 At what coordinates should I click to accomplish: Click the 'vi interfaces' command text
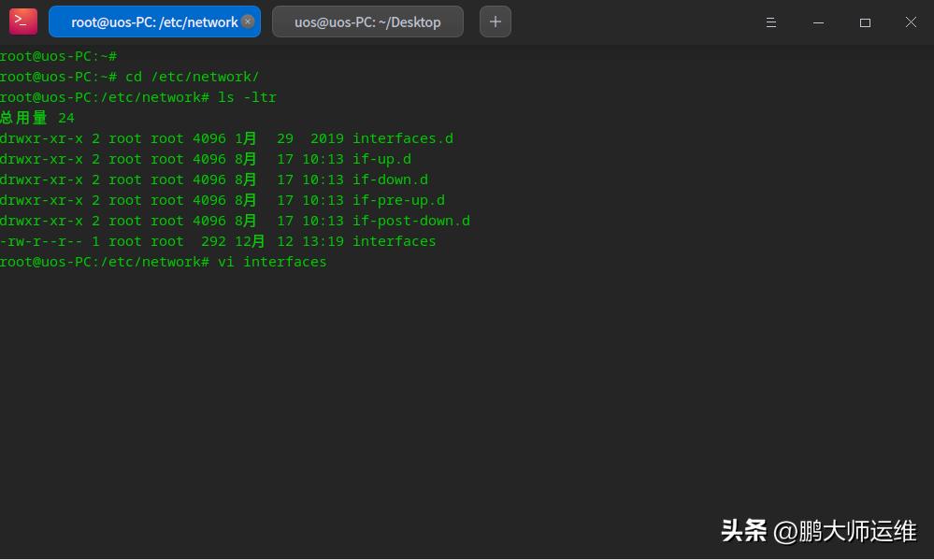point(272,262)
